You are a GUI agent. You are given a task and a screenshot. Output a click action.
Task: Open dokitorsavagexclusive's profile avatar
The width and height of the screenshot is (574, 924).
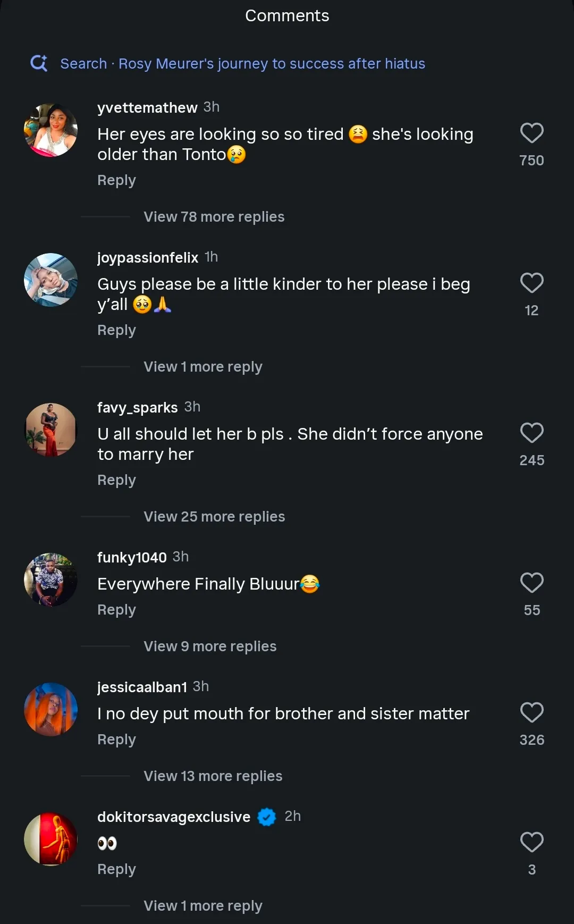point(51,839)
